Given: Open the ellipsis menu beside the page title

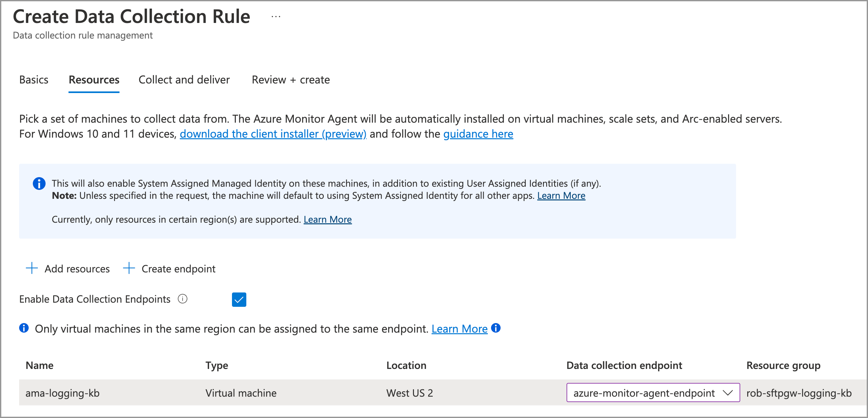Looking at the screenshot, I should (276, 17).
